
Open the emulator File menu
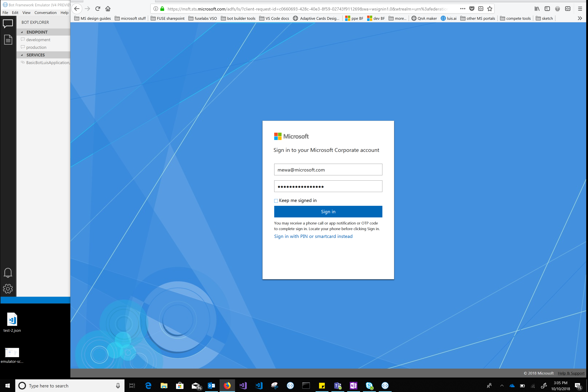click(5, 13)
